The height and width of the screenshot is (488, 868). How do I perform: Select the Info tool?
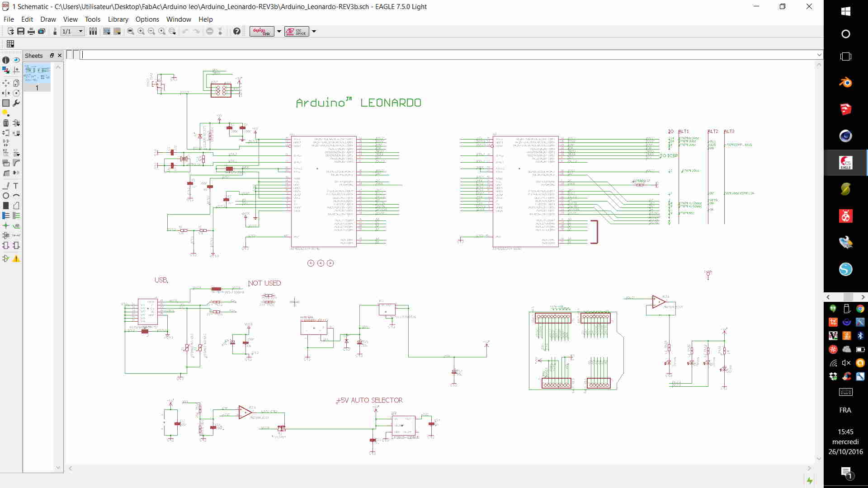click(6, 60)
